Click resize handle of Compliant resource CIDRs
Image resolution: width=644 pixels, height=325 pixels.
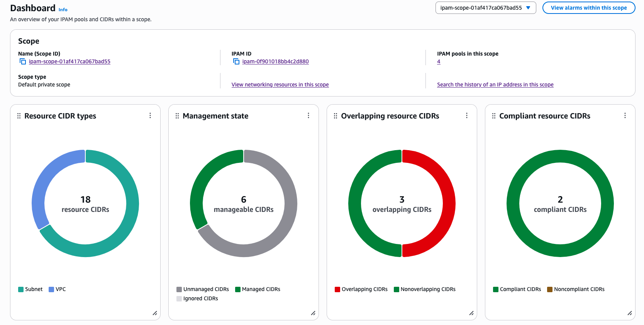(x=630, y=313)
